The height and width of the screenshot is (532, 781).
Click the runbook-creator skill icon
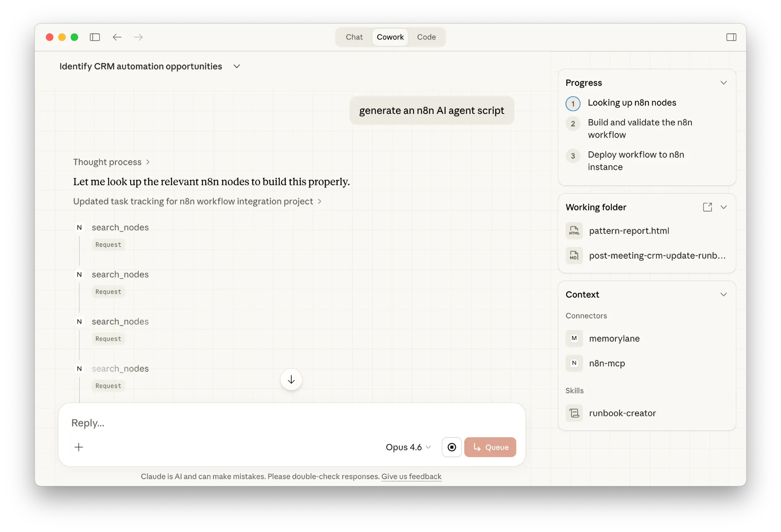tap(574, 413)
